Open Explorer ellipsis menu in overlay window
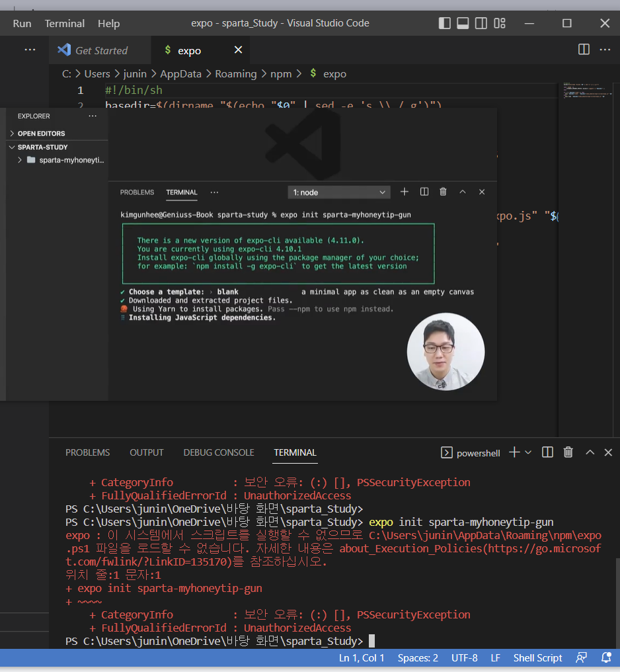 tap(93, 116)
